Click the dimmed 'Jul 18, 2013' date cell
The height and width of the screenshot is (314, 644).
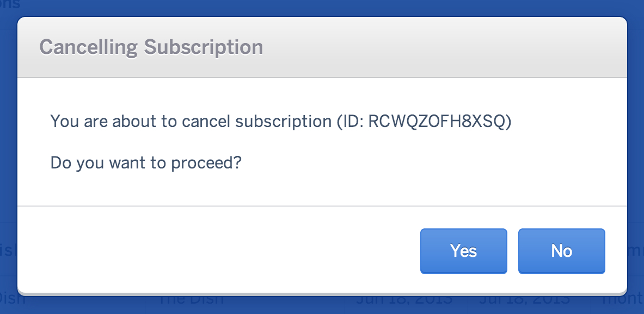pyautogui.click(x=523, y=299)
